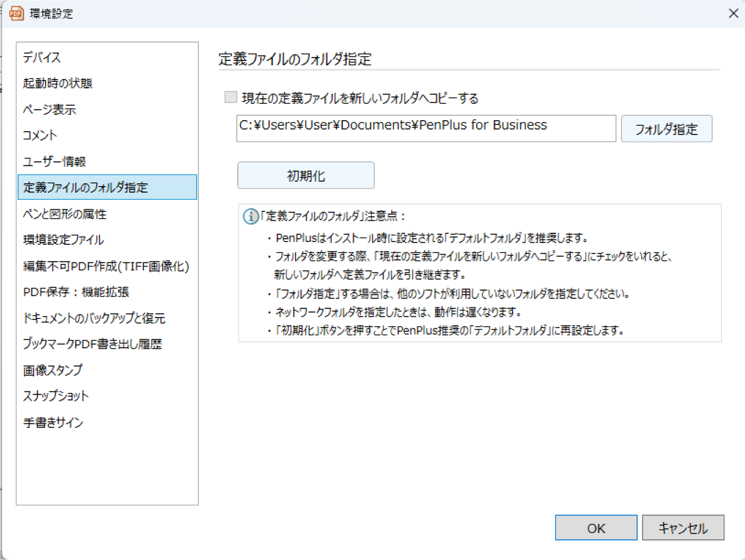Close the 環境設定 dialog
The height and width of the screenshot is (560, 745).
tap(733, 13)
